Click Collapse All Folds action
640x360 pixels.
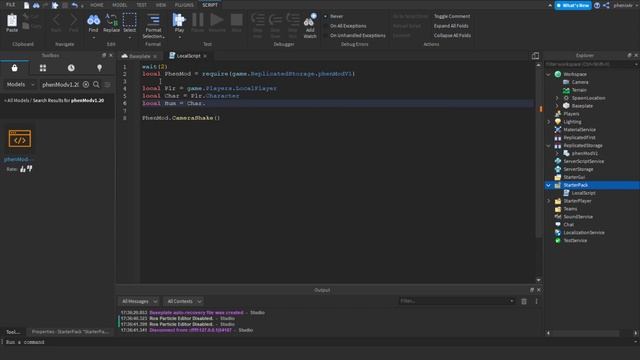pyautogui.click(x=452, y=36)
